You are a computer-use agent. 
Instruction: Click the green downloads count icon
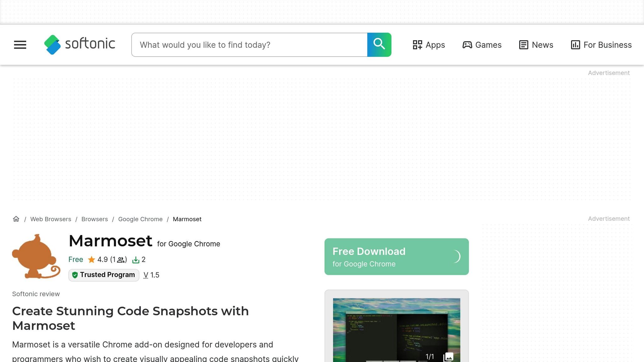coord(136,260)
